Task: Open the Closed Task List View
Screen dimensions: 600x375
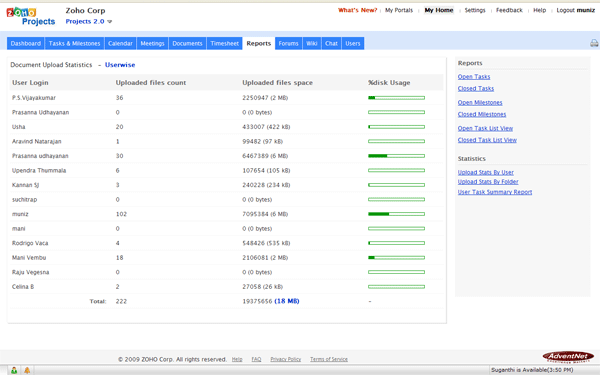Action: (x=487, y=140)
